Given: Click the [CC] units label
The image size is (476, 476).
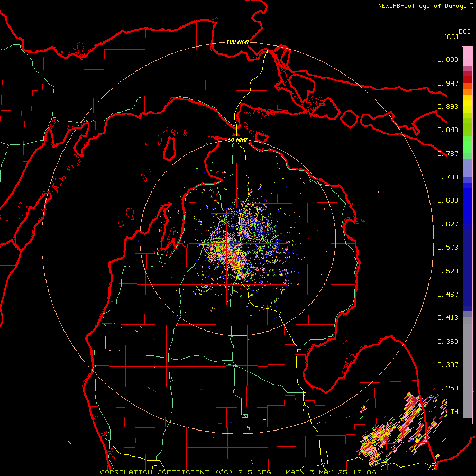Looking at the screenshot, I should 452,36.
